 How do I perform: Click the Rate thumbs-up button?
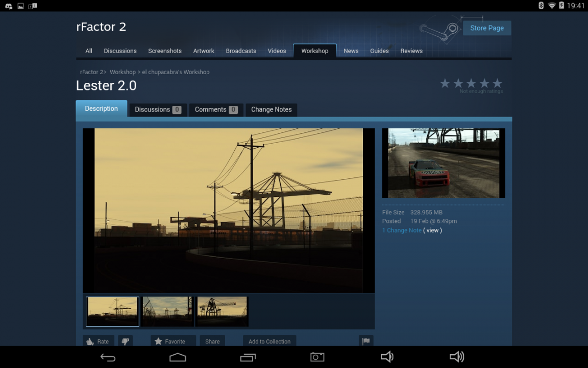pos(98,341)
